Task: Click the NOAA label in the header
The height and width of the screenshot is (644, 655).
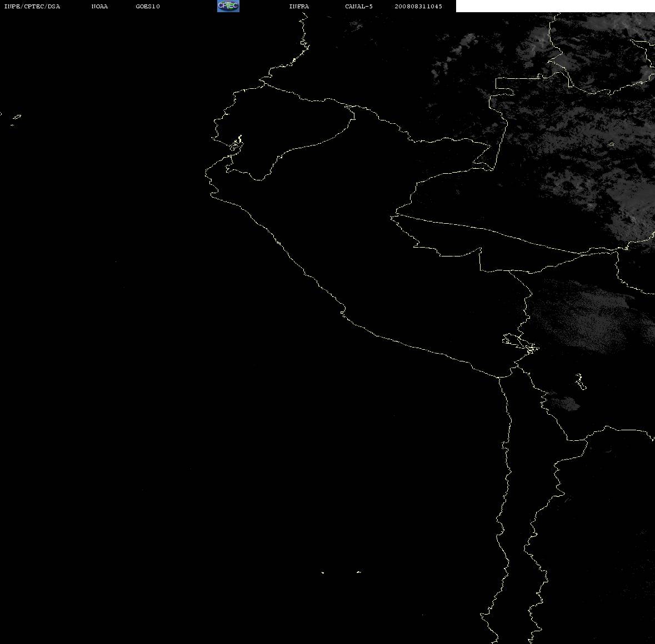Action: point(99,6)
